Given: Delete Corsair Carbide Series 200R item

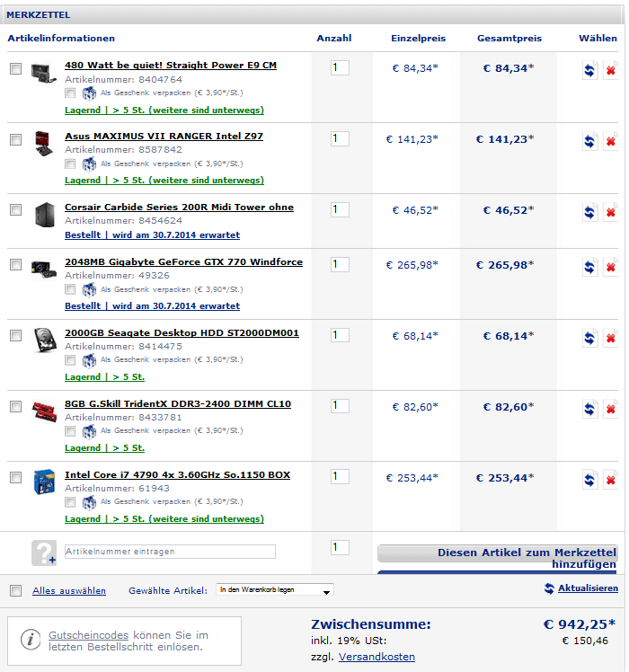Looking at the screenshot, I should click(x=610, y=212).
